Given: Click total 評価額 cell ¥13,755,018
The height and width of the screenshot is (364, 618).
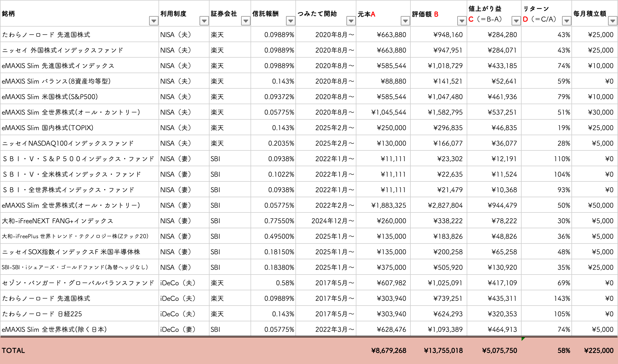Looking at the screenshot, I should point(443,350).
